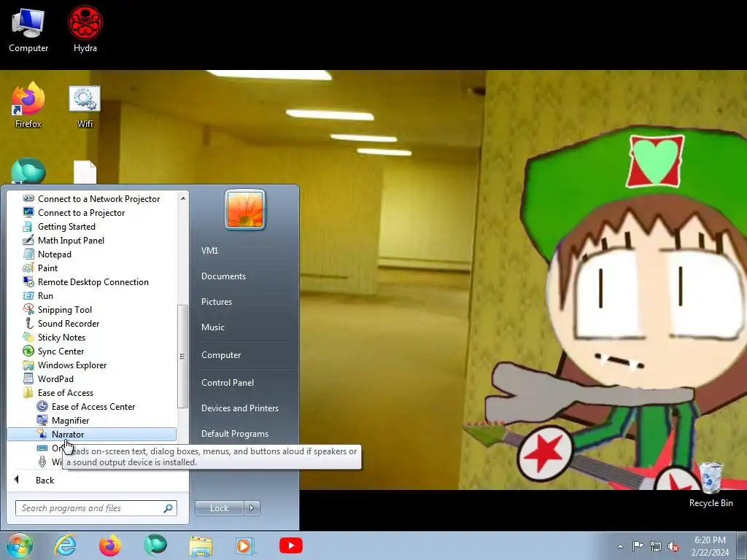Click the Connect to a Projector icon

click(28, 212)
